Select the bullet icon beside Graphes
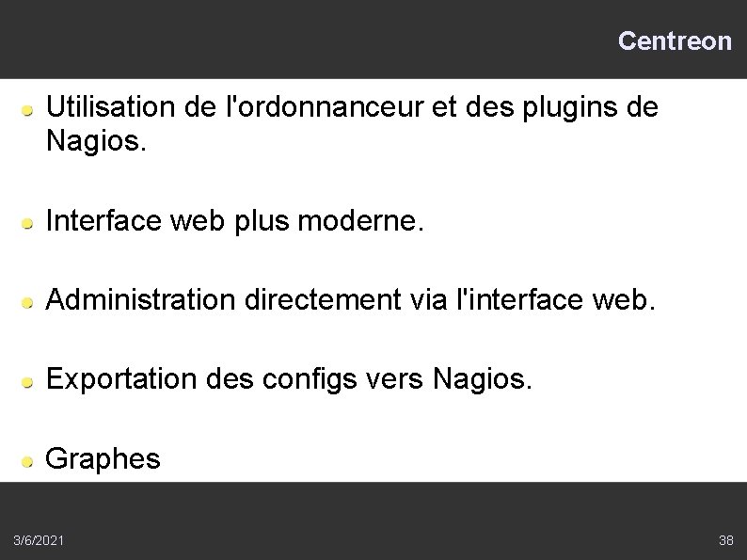 [x=29, y=460]
